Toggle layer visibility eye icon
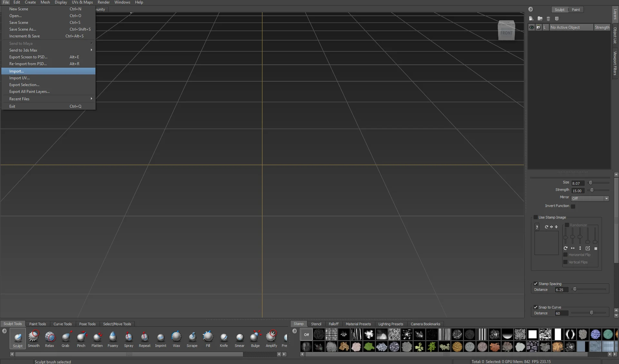619x364 pixels. [531, 27]
